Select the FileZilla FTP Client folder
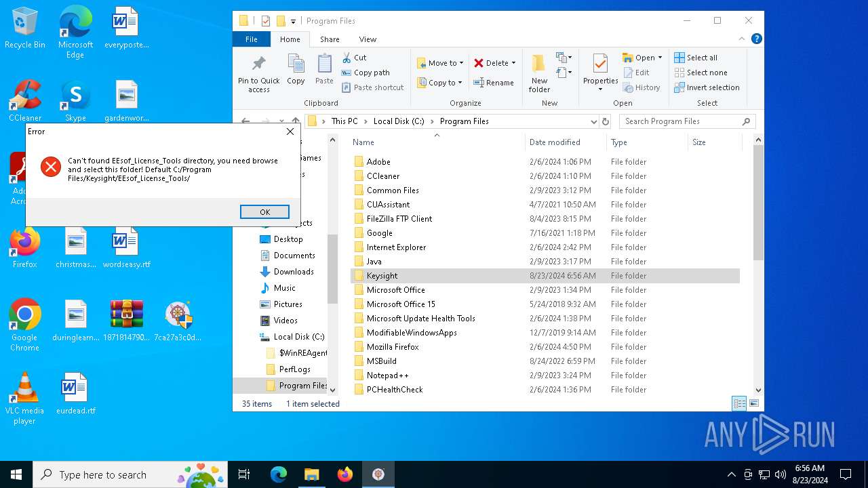This screenshot has width=868, height=488. (545, 219)
